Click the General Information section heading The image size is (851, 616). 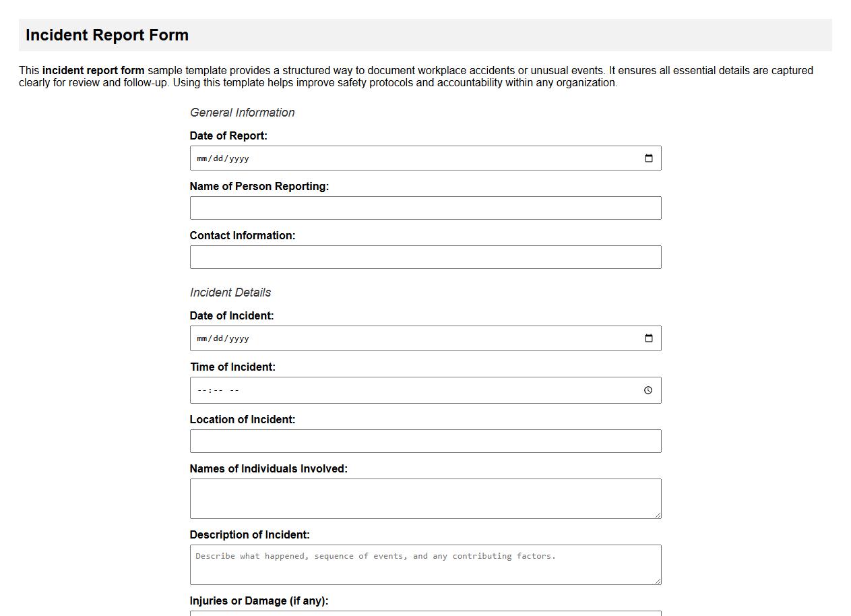(x=242, y=113)
